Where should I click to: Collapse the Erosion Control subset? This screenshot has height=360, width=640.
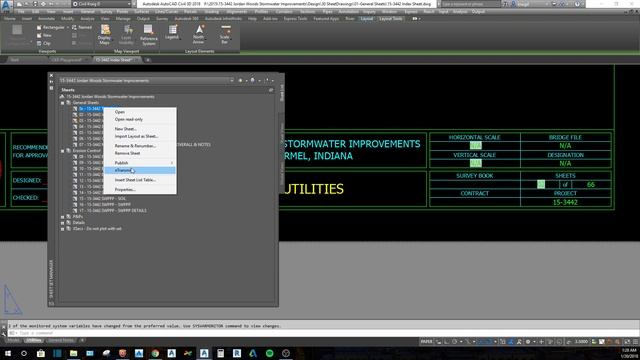click(62, 151)
